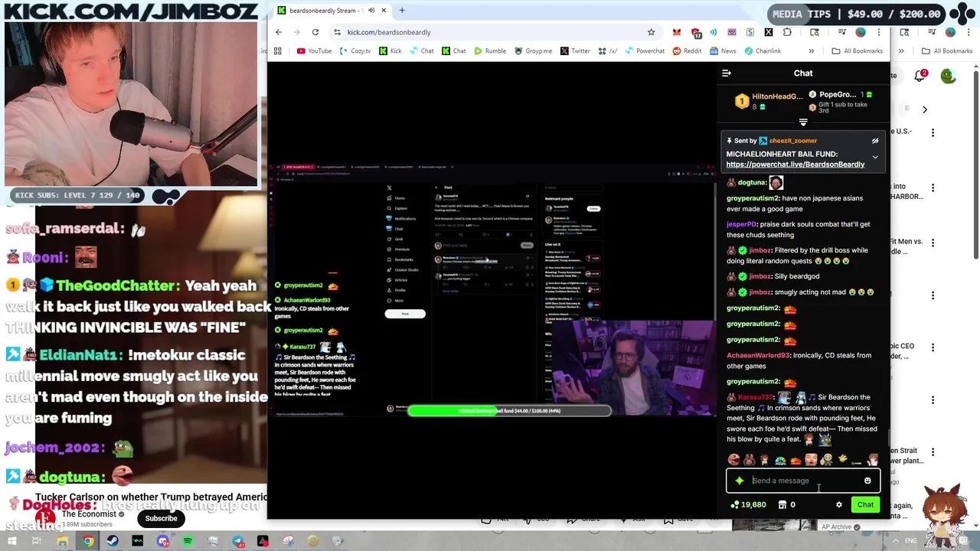Image resolution: width=980 pixels, height=551 pixels.
Task: Collapse the Kick chat panel arrow icon
Action: pyautogui.click(x=727, y=73)
